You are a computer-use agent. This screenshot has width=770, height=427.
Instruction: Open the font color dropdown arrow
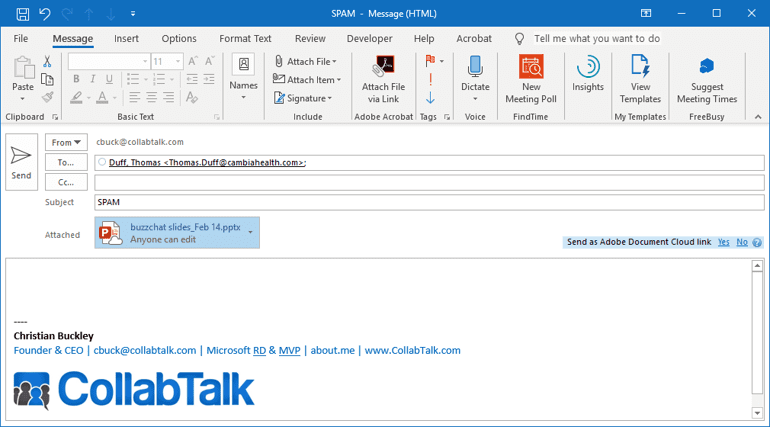(x=114, y=98)
